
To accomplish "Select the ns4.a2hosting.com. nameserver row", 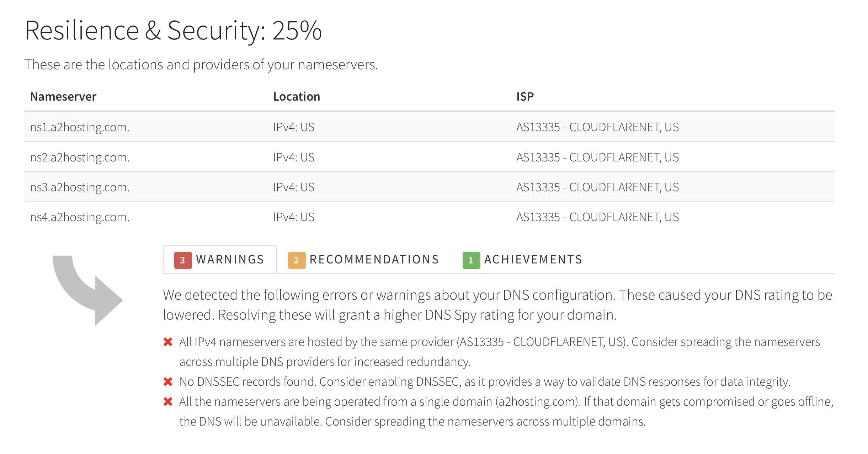I will 80,217.
